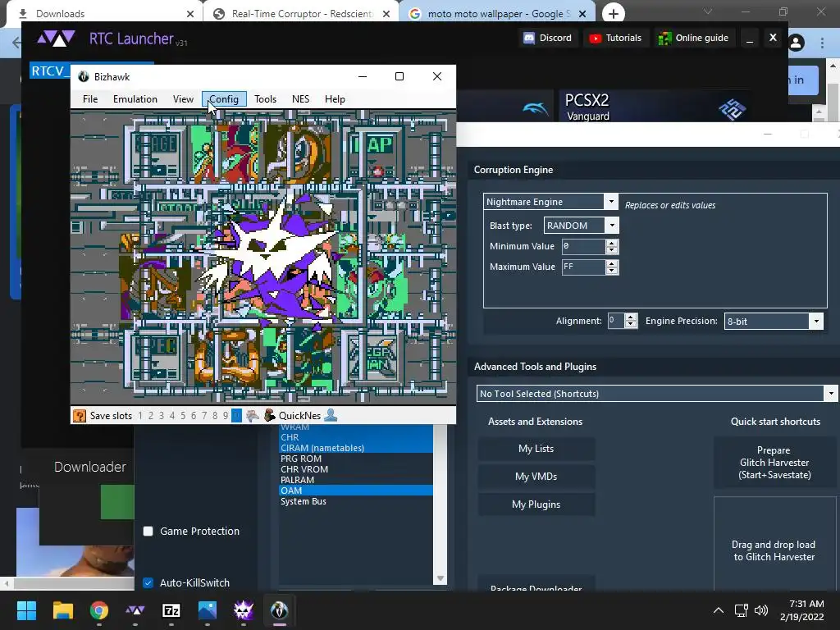Open the Bizhawk View menu
840x630 pixels.
183,99
